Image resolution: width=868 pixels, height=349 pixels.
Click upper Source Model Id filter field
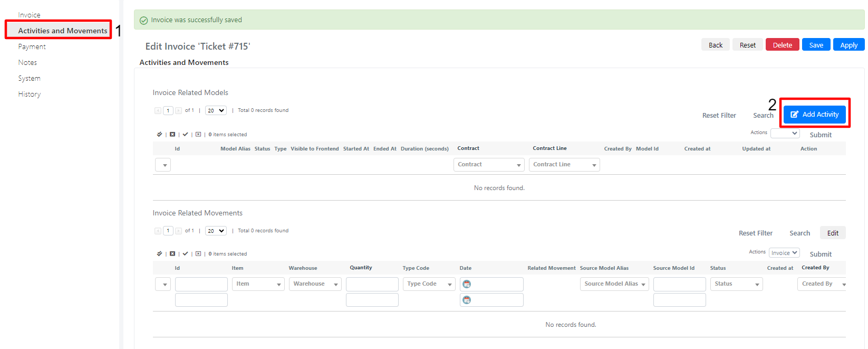680,284
